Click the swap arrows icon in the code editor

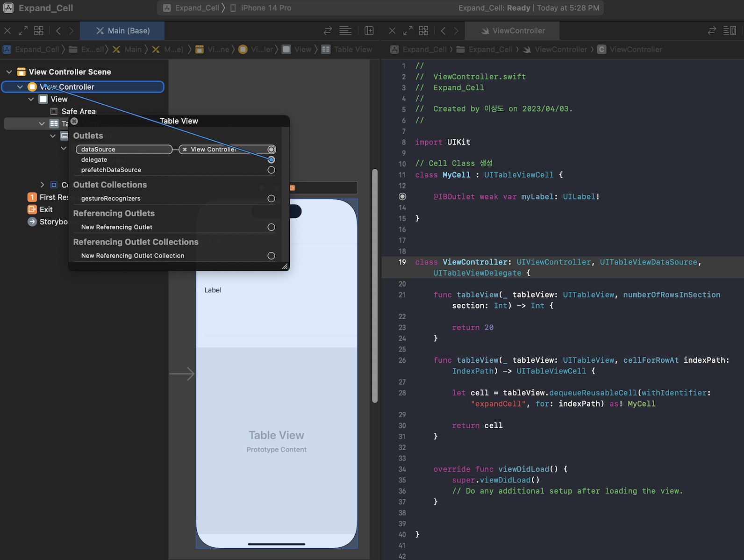[712, 31]
